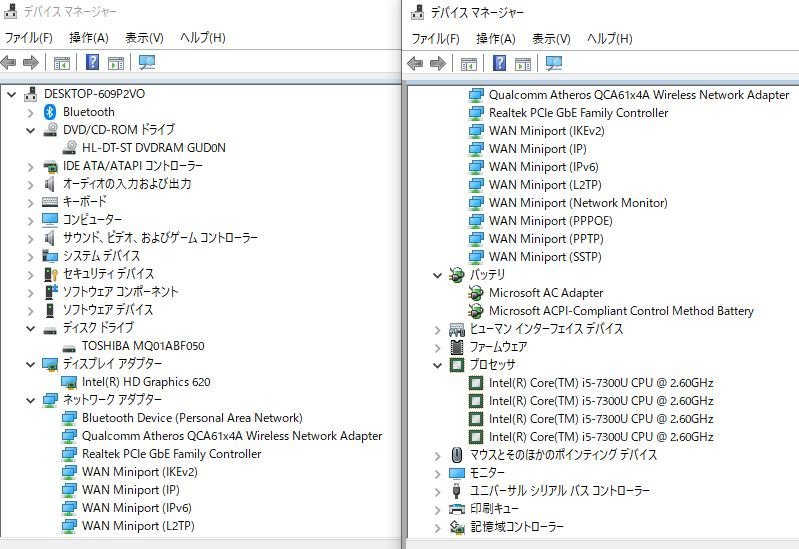Click action pane icon after Help, left window
The image size is (799, 549).
[116, 63]
